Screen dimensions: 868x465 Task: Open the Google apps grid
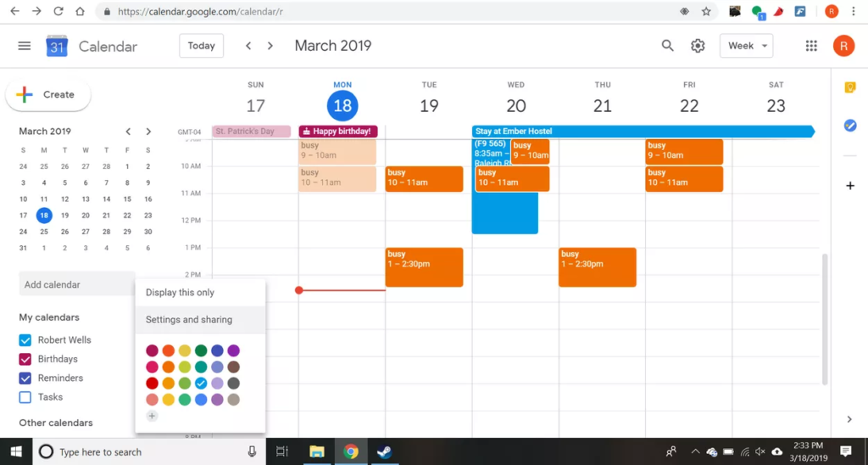pos(811,46)
